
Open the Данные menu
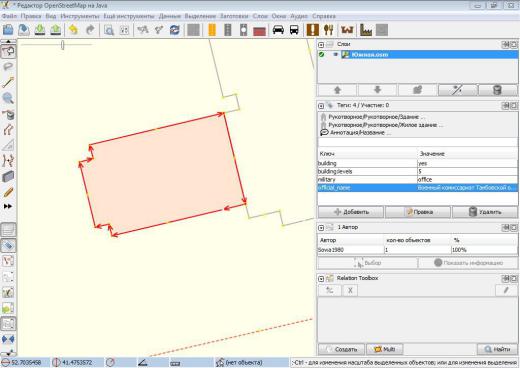(x=170, y=16)
